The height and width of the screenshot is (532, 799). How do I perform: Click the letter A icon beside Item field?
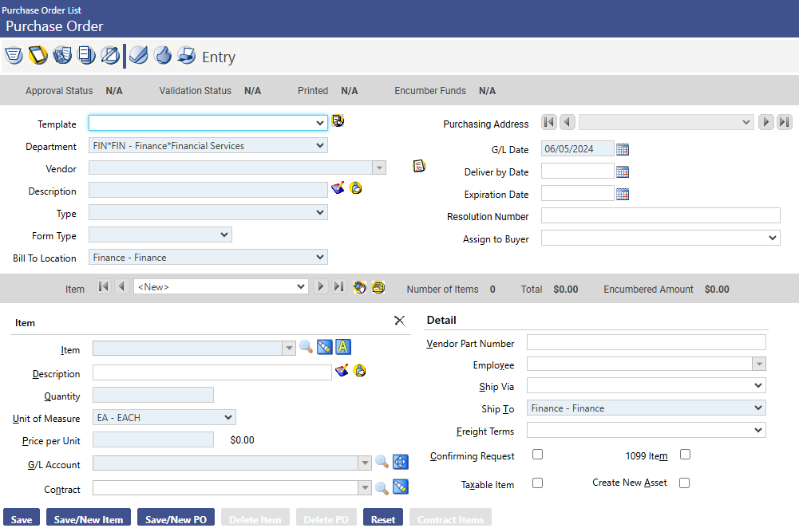tap(343, 347)
